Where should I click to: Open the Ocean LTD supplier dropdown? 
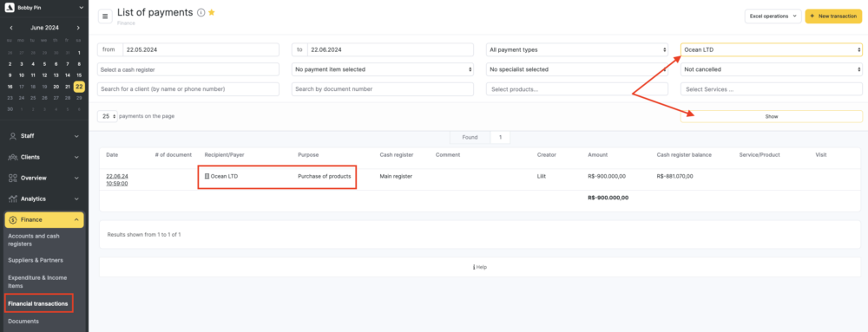[x=772, y=49]
